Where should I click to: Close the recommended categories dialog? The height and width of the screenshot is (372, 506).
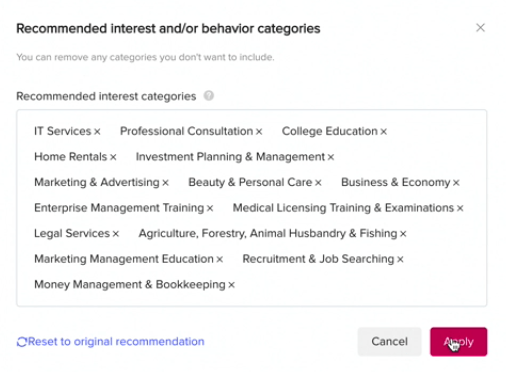[x=480, y=28]
